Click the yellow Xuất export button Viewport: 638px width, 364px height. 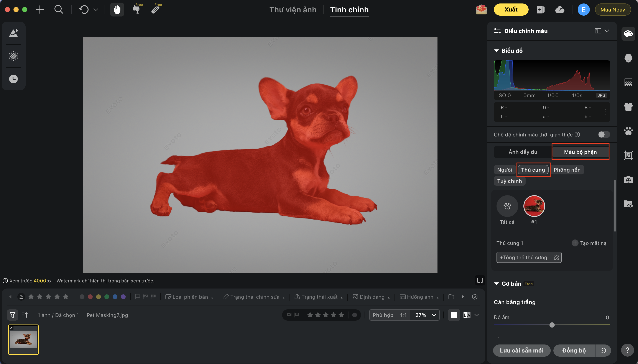511,10
